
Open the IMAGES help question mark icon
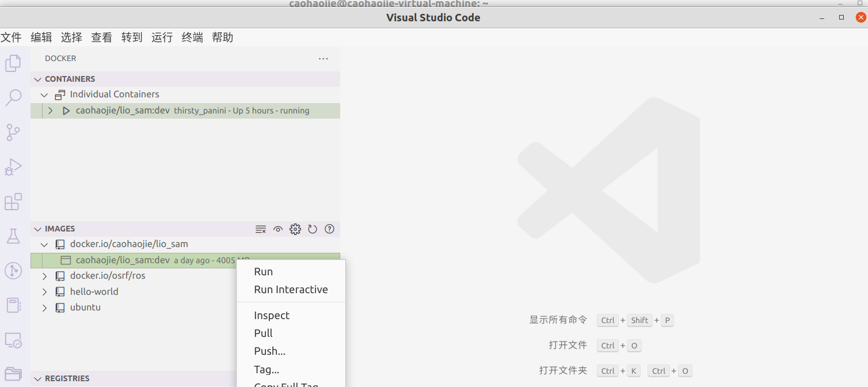pos(329,229)
